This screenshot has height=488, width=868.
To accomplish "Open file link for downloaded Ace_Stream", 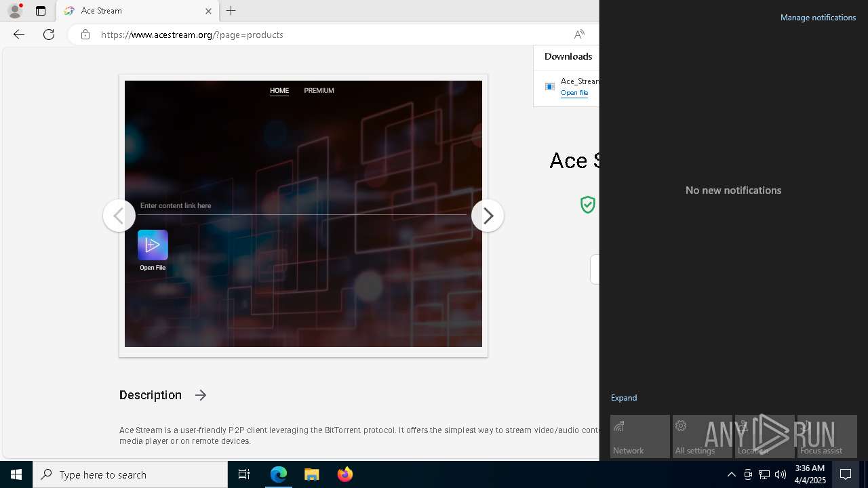I will pyautogui.click(x=574, y=93).
